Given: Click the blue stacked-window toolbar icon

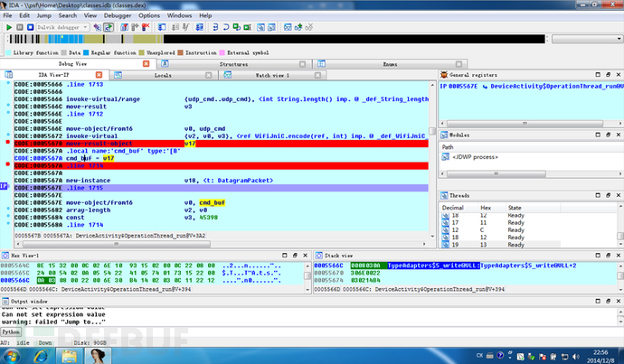Looking at the screenshot, I should point(200,27).
